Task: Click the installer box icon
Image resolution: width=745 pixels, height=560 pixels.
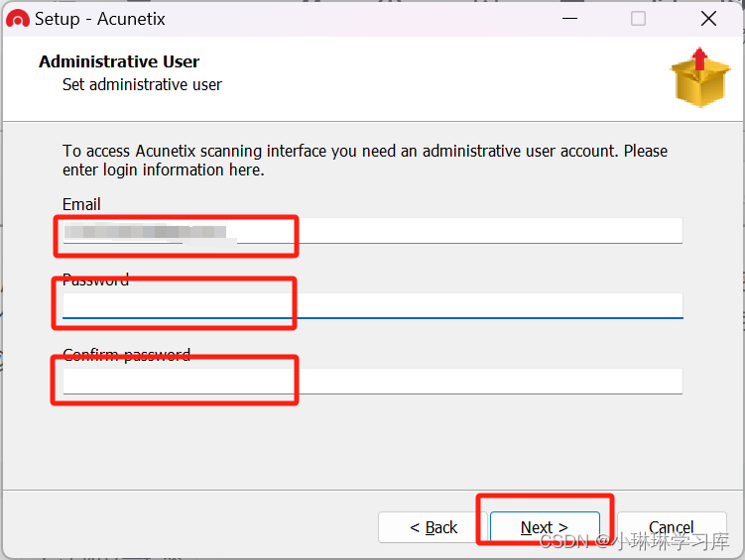Action: click(x=700, y=77)
